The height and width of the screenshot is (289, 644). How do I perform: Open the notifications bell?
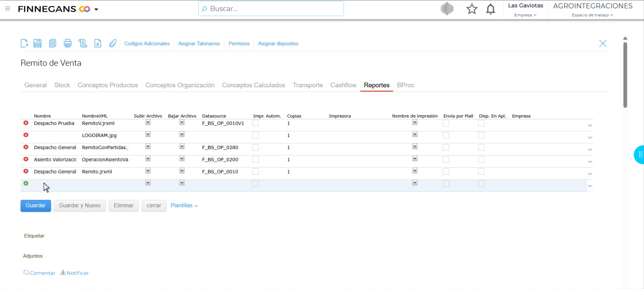tap(490, 9)
